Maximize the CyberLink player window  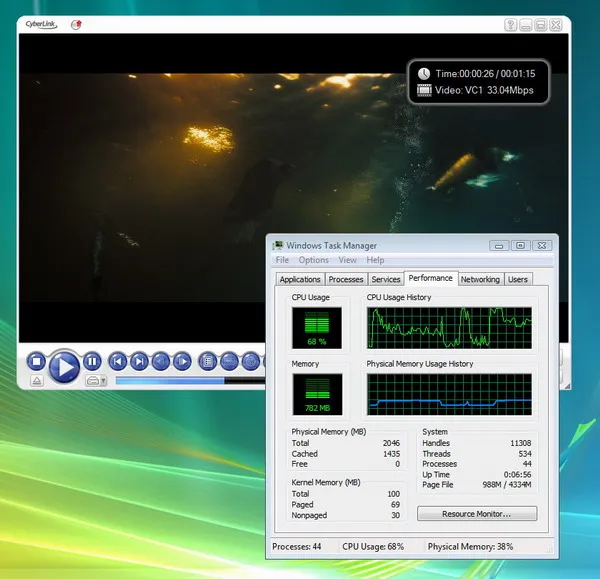coord(541,25)
